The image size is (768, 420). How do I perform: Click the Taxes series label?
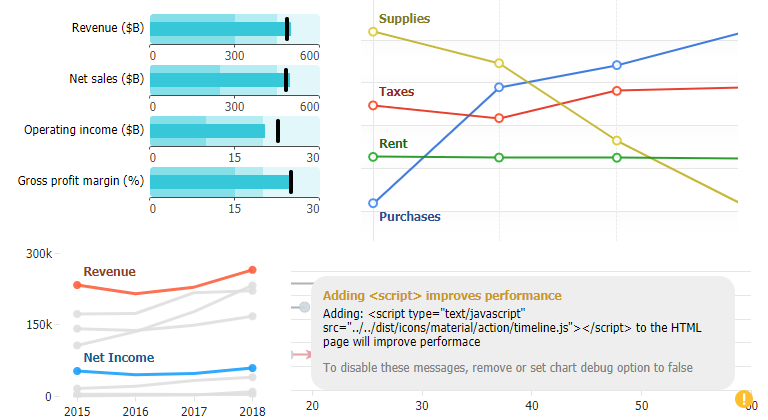[x=396, y=92]
